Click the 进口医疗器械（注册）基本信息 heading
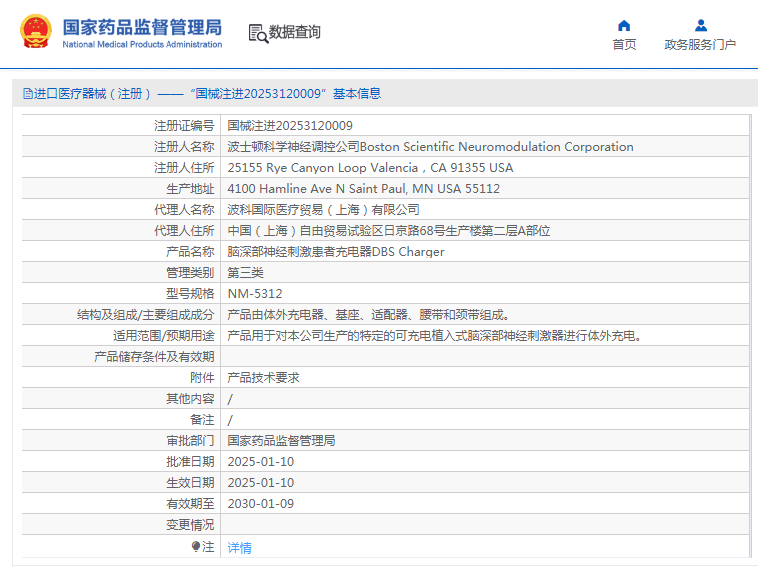The width and height of the screenshot is (758, 567). pos(207,93)
